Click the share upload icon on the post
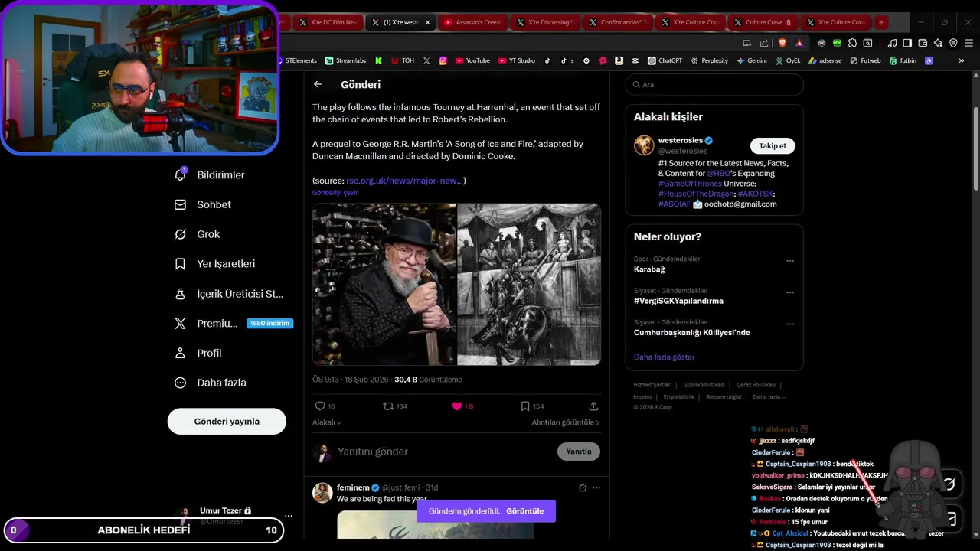 click(x=593, y=406)
